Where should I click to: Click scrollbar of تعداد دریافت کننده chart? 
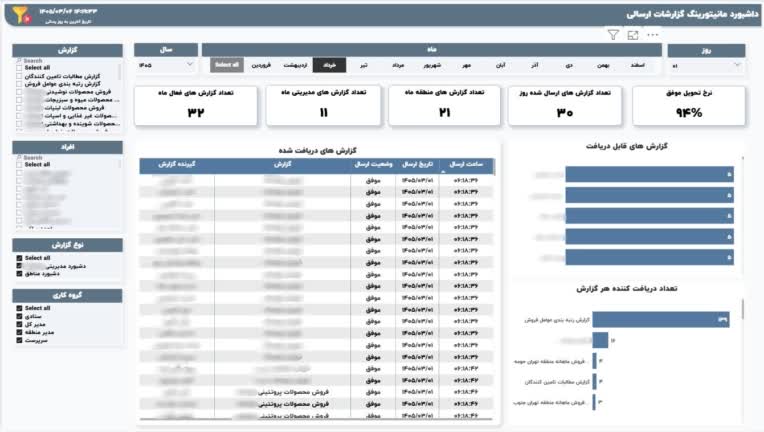(743, 309)
